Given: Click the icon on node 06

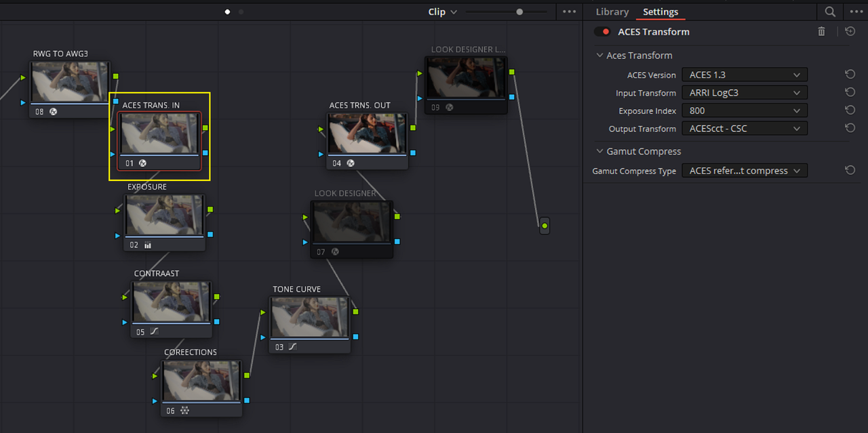Looking at the screenshot, I should (x=185, y=411).
